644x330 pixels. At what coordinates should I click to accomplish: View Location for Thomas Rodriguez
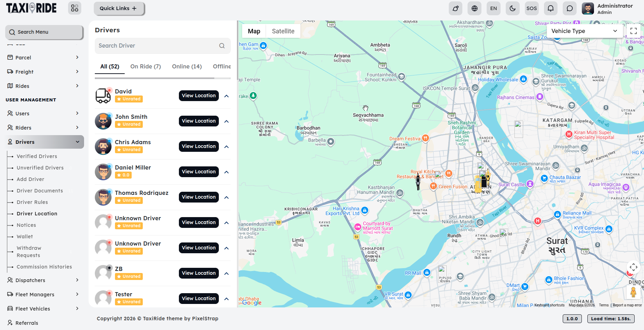199,197
